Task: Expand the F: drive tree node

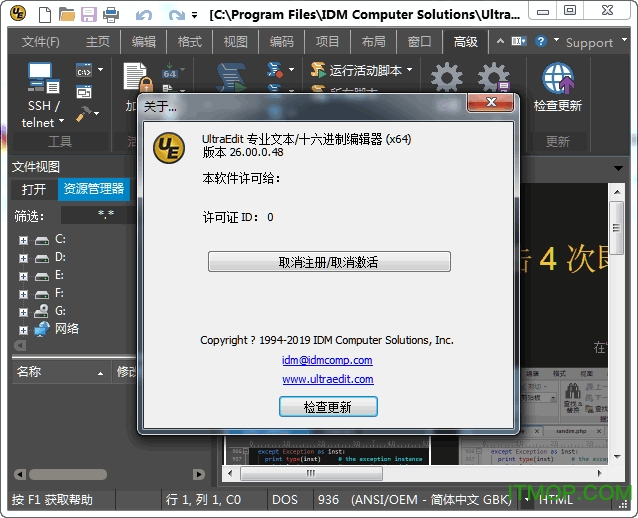Action: [x=24, y=294]
